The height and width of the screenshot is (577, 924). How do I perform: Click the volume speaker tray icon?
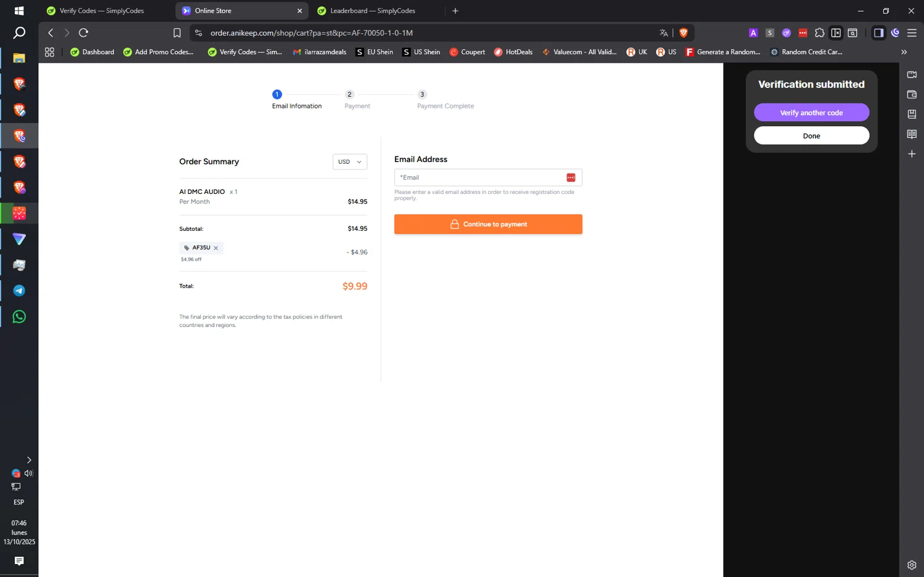(28, 474)
